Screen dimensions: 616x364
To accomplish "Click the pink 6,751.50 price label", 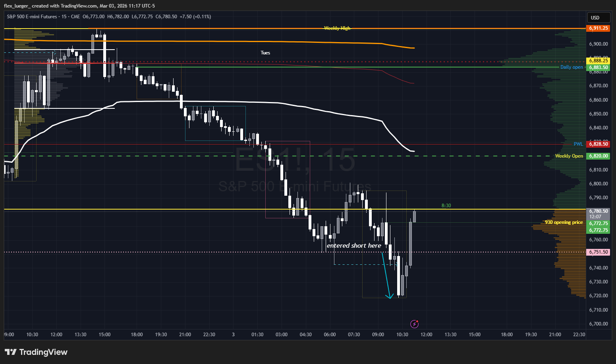I will (x=598, y=252).
